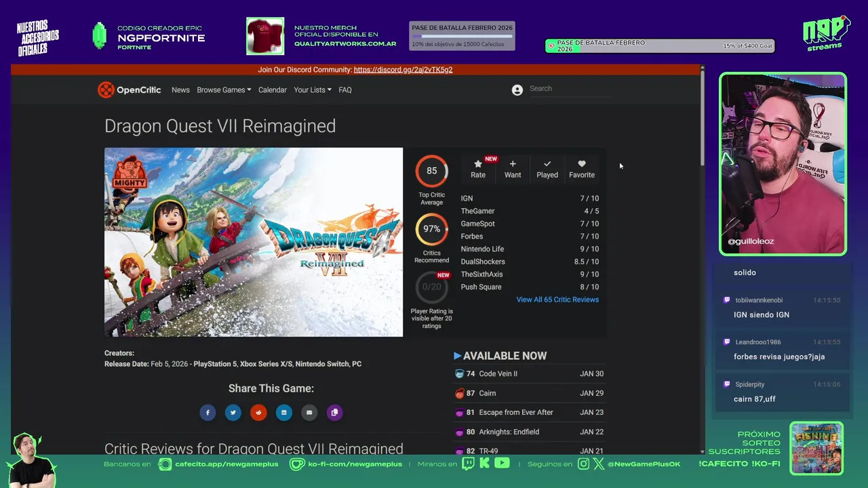Viewport: 868px width, 488px height.
Task: Open TheSixthAxis review row
Action: (530, 274)
